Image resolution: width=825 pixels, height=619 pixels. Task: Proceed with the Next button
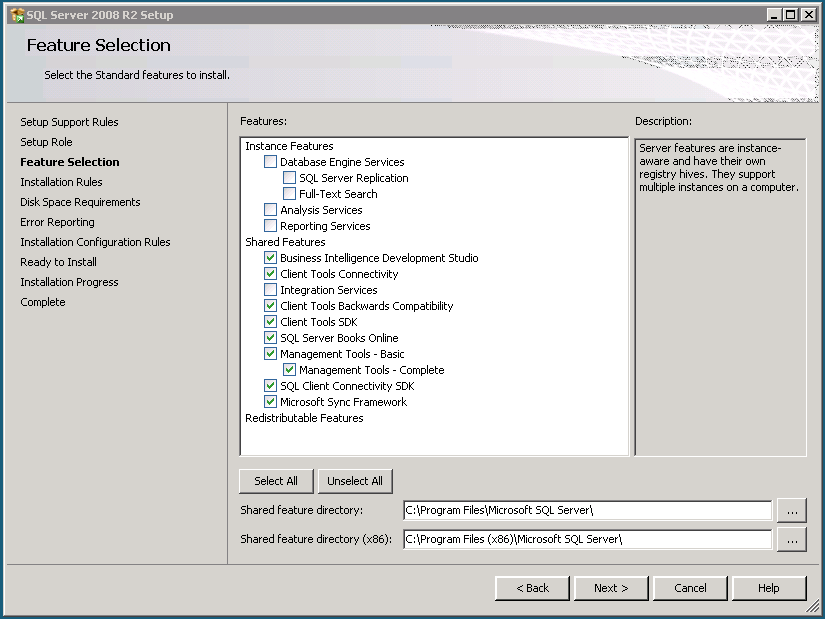(611, 588)
